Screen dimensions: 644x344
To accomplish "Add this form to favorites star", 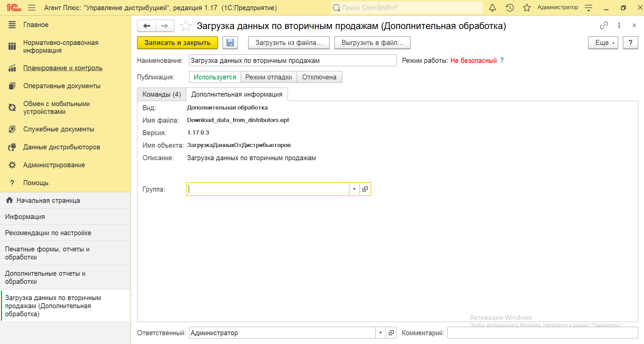I will click(x=186, y=26).
